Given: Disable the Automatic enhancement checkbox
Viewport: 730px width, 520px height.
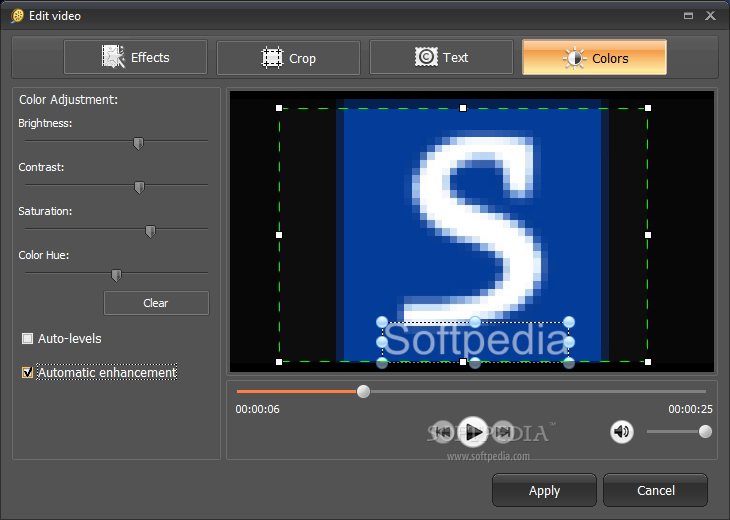Looking at the screenshot, I should [x=27, y=372].
